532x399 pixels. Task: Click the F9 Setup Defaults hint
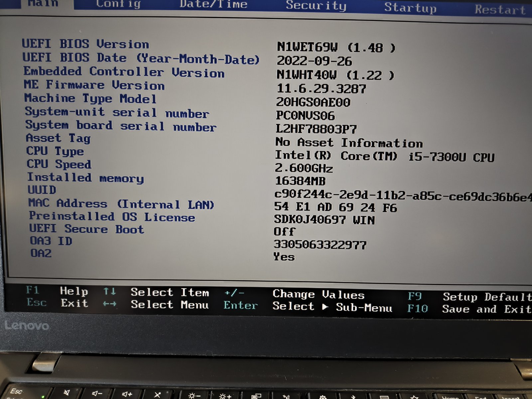[469, 297]
